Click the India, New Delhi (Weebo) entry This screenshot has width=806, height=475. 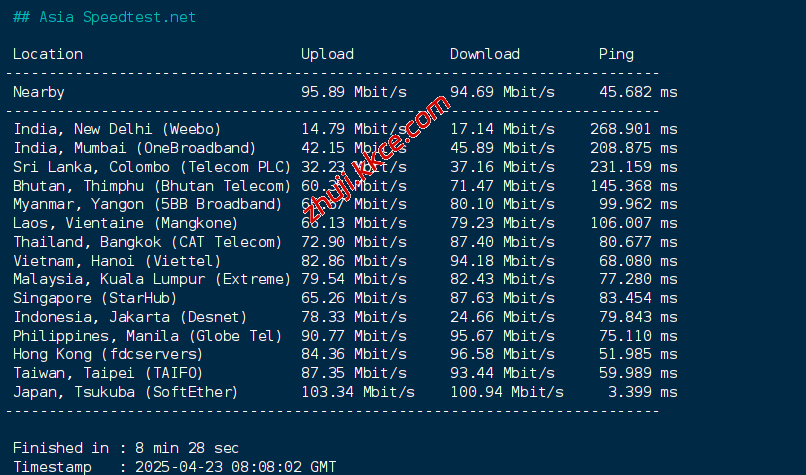tap(117, 129)
